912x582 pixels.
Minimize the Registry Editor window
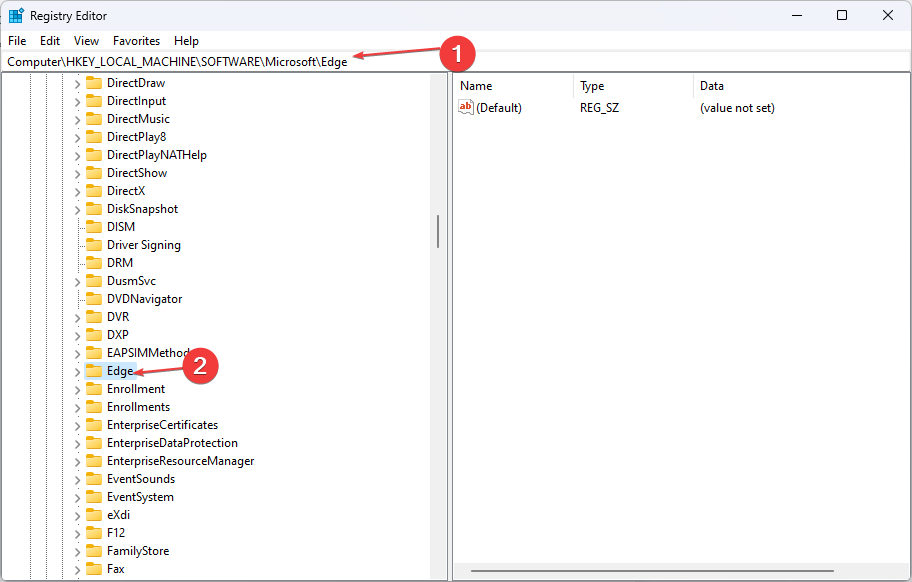coord(797,15)
